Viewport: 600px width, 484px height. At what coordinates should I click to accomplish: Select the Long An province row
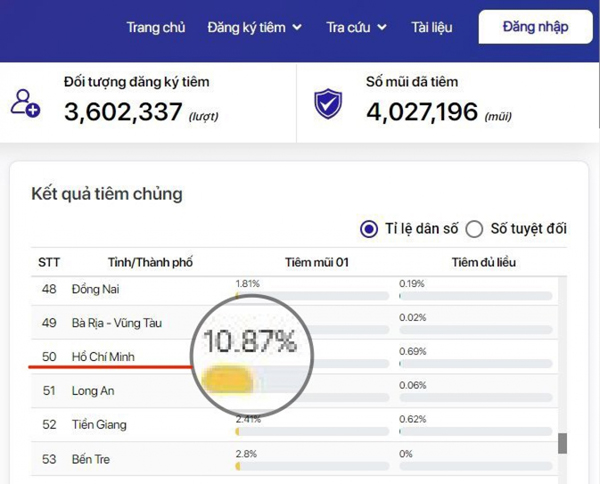(x=92, y=391)
